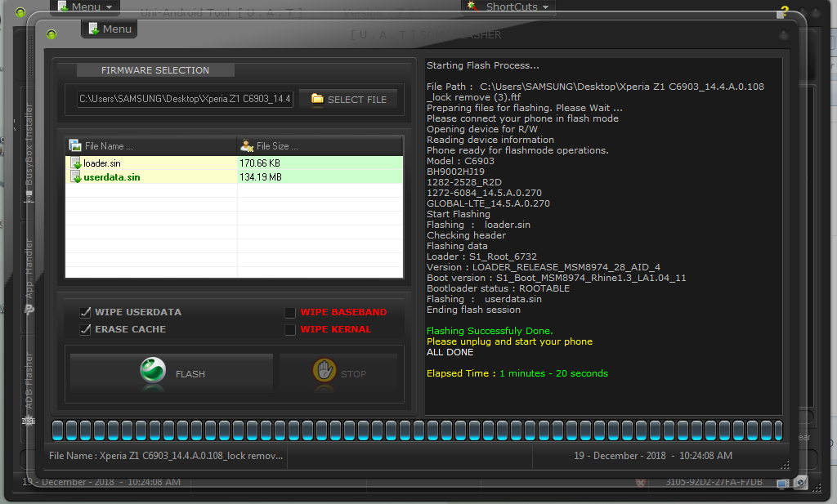This screenshot has width=837, height=504.
Task: Click the Bootloader status ROOTABLE line
Action: [498, 288]
